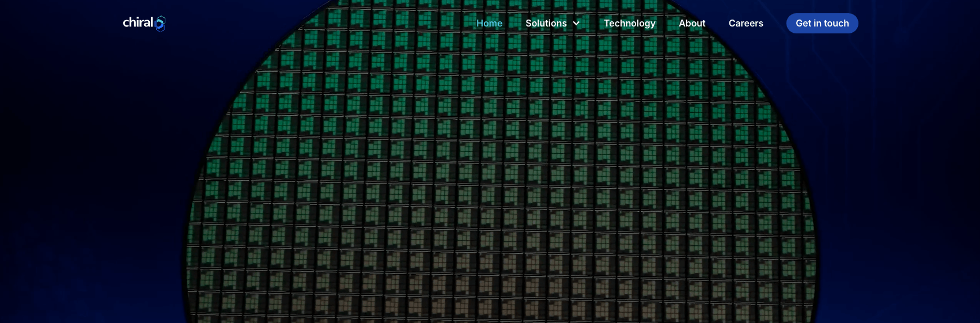980x323 pixels.
Task: Click the down arrow icon after Solutions
Action: (576, 23)
